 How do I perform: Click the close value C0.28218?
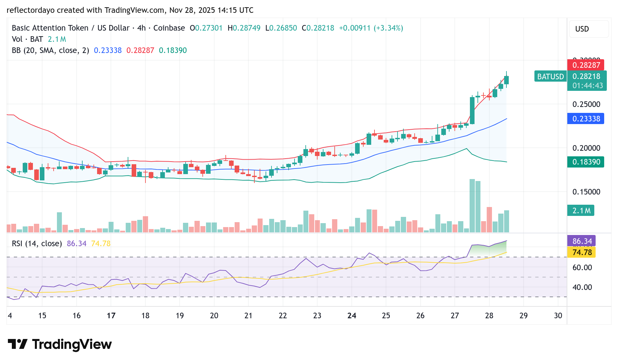(x=318, y=28)
